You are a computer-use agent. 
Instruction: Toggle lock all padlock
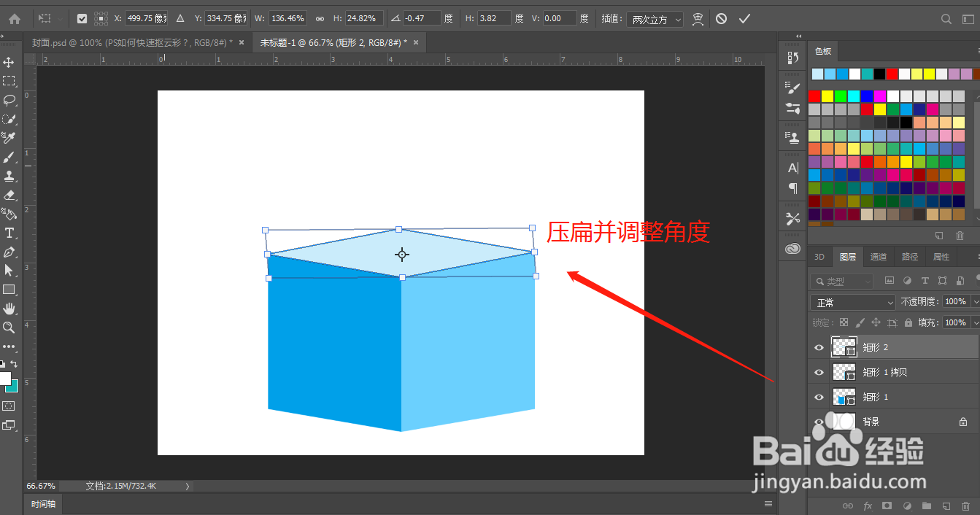[x=908, y=322]
